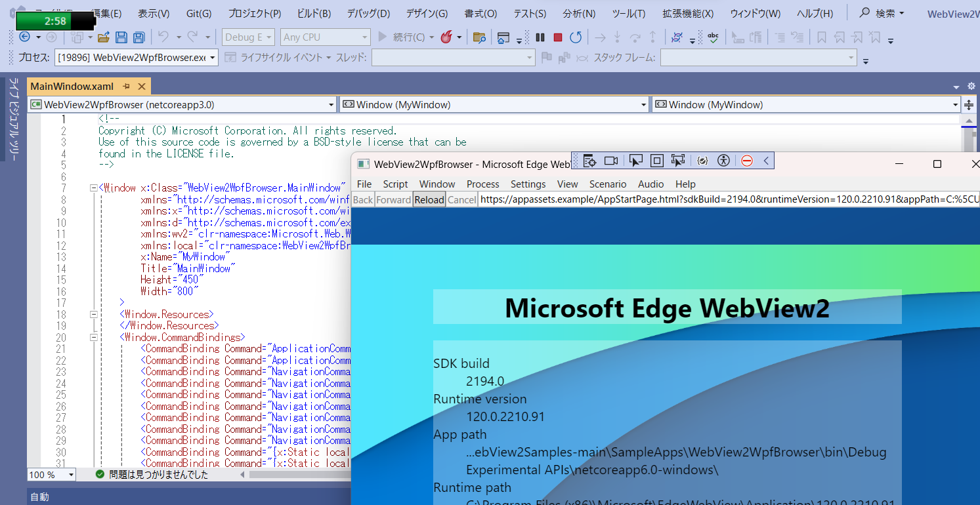Viewport: 980px width, 505px height.
Task: Open the 編集(E) menu
Action: (x=106, y=13)
